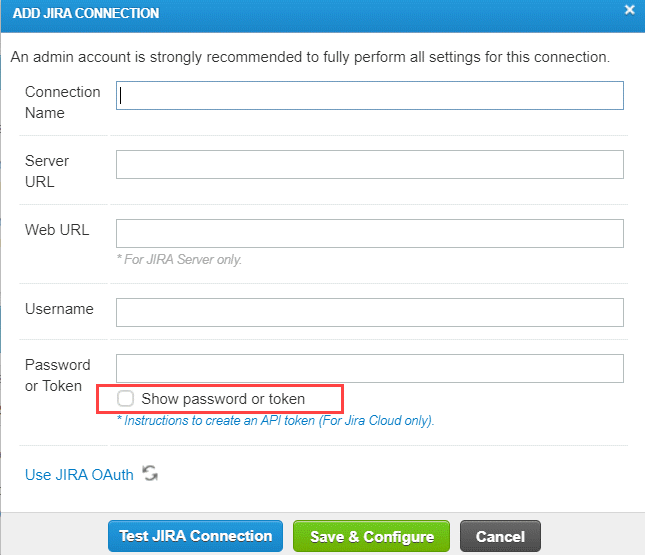645x555 pixels.
Task: Open instructions to create an API token link
Action: [x=276, y=420]
